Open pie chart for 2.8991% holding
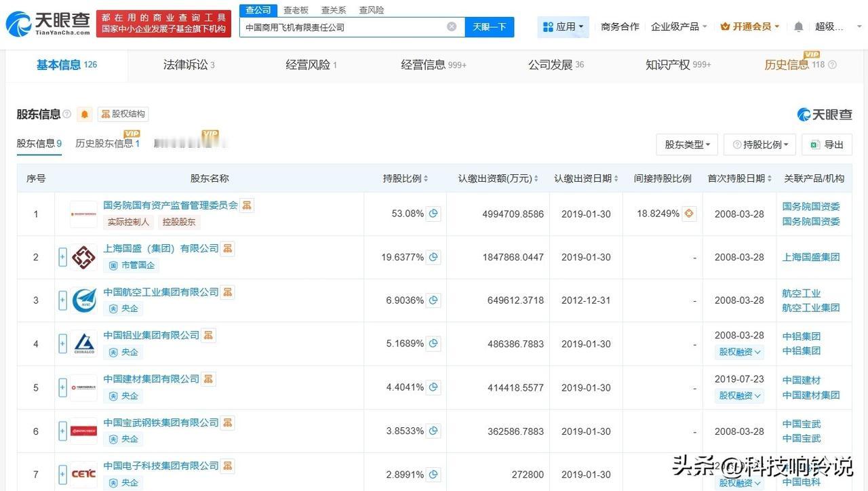 [x=433, y=474]
